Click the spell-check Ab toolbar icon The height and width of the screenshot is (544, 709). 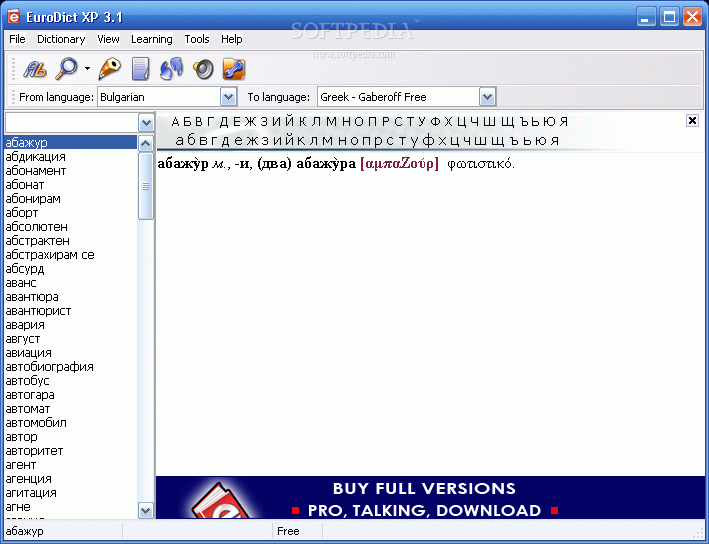tap(35, 69)
